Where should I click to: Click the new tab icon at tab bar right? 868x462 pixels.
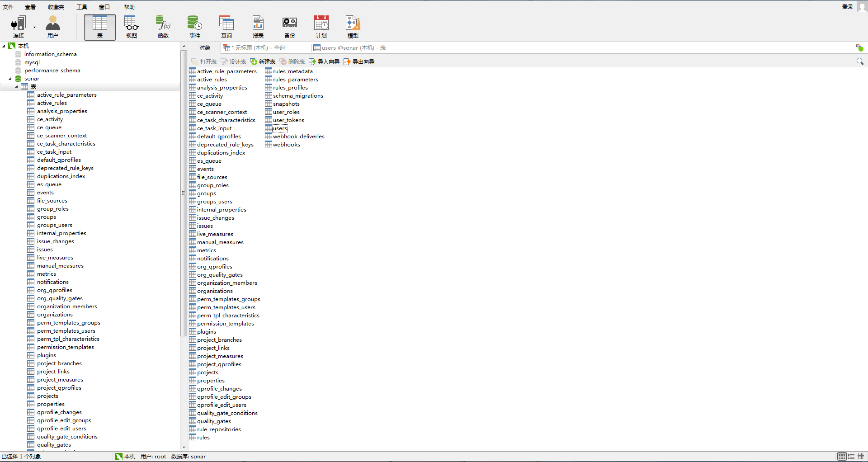859,48
